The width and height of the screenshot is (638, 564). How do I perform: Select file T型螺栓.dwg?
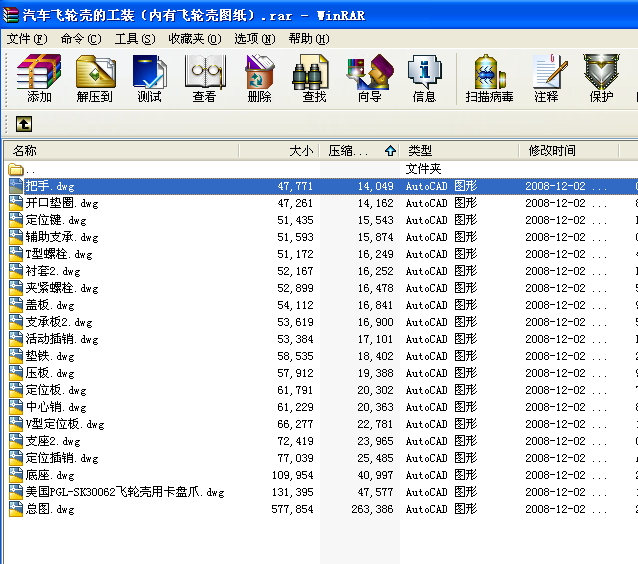tap(59, 254)
